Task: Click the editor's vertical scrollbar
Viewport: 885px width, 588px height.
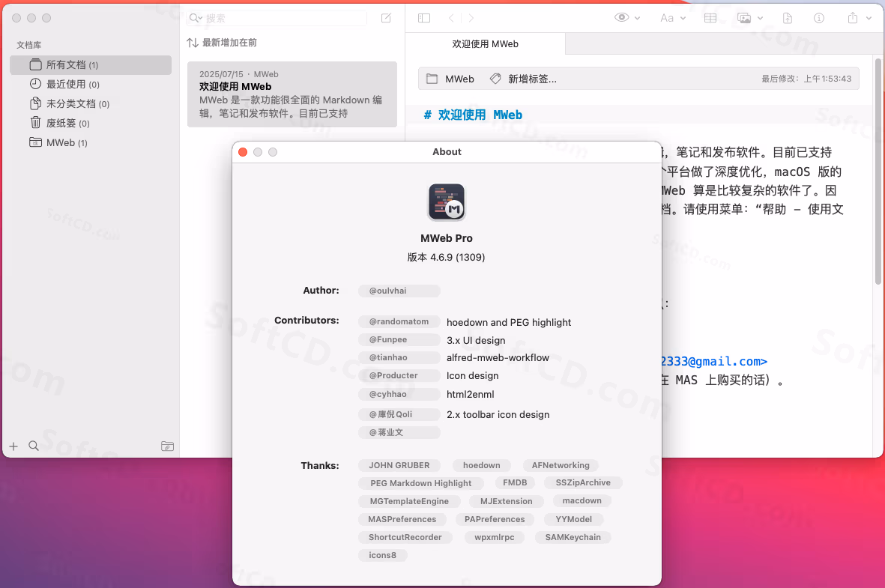Action: point(878,171)
